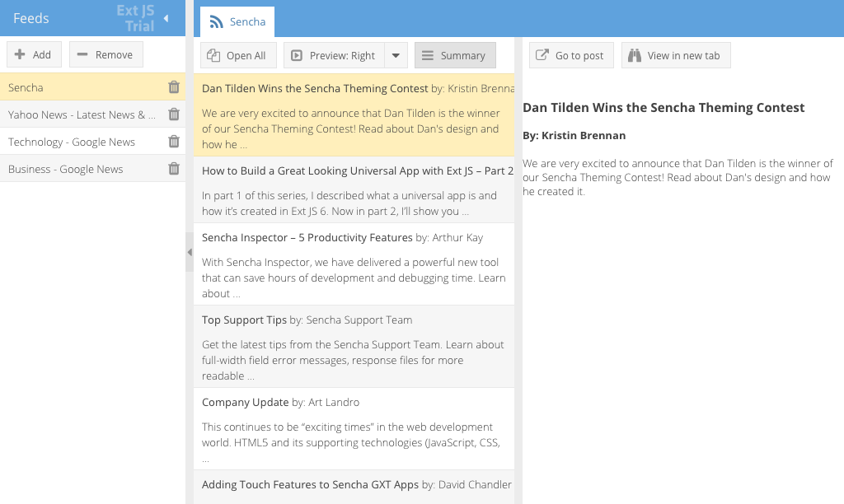
Task: Click the Open All button
Action: point(238,55)
